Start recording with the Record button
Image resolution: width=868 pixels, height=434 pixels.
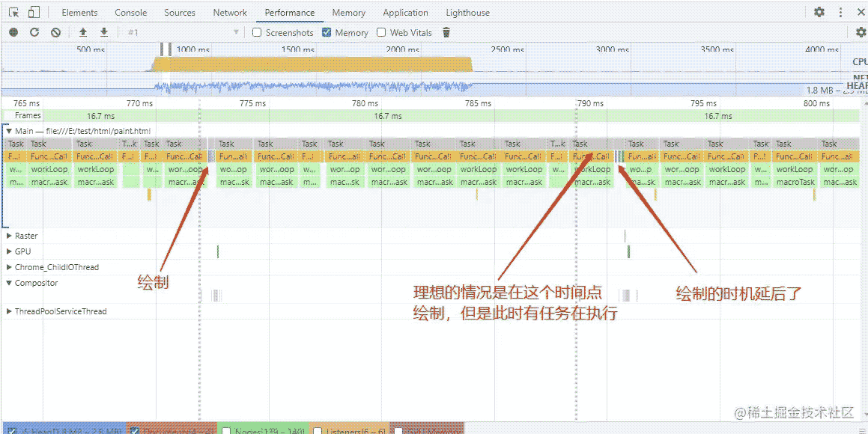13,32
